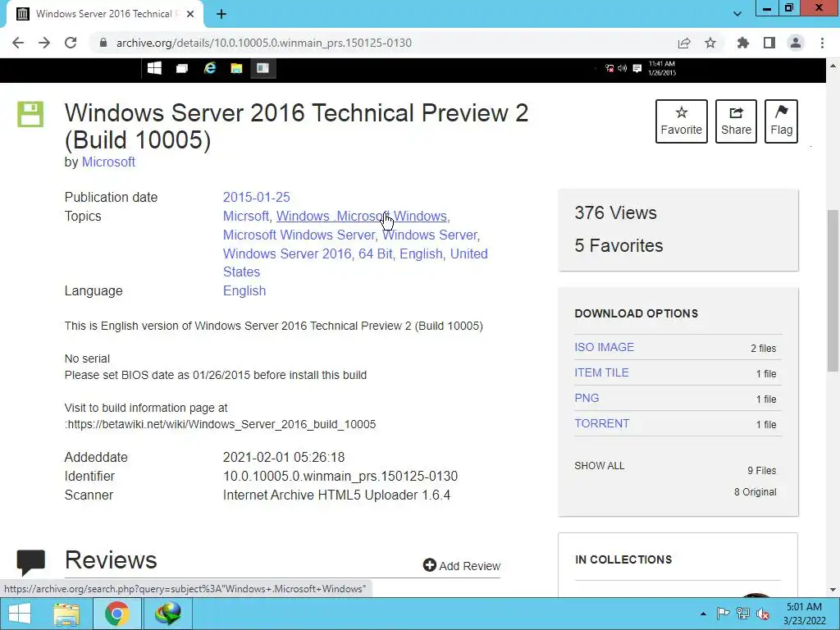Click the Internet Explorer icon in preview image
Viewport: 840px width, 630px height.
(209, 68)
